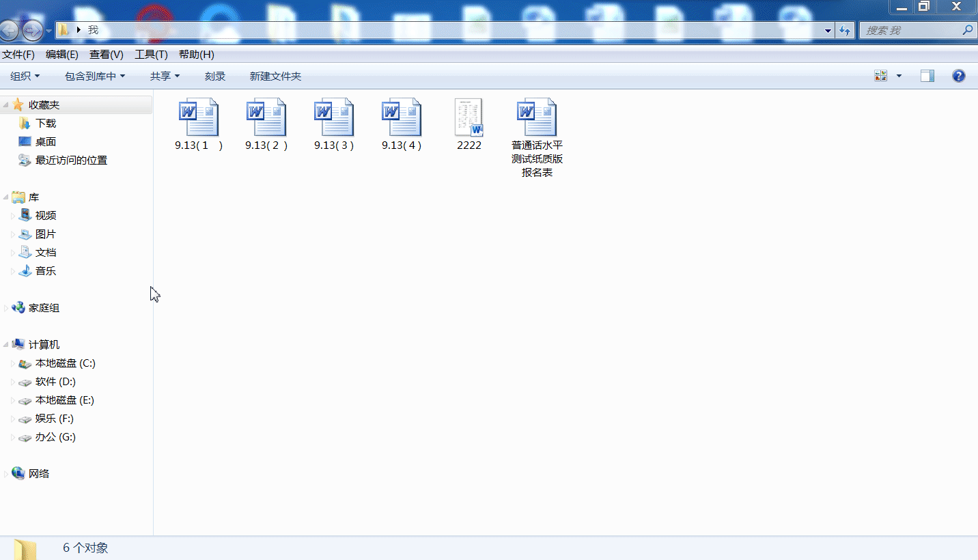Image resolution: width=978 pixels, height=560 pixels.
Task: Toggle the preview pane button
Action: click(927, 76)
